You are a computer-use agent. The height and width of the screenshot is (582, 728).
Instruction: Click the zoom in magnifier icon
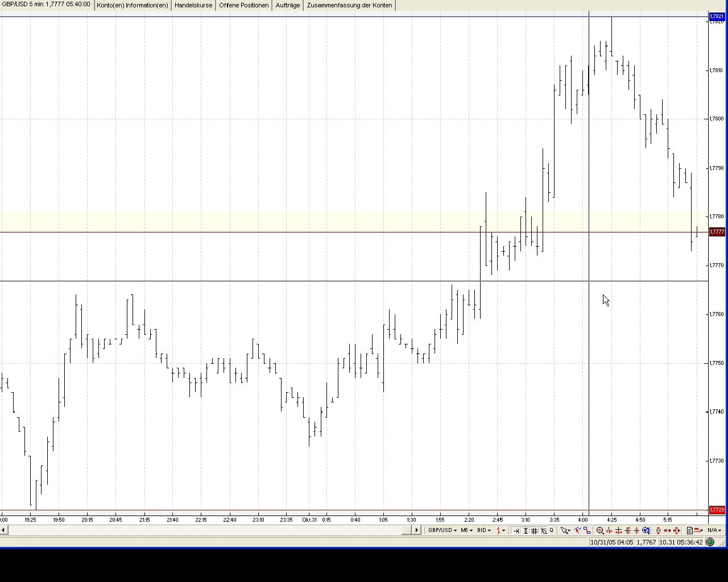(x=599, y=530)
